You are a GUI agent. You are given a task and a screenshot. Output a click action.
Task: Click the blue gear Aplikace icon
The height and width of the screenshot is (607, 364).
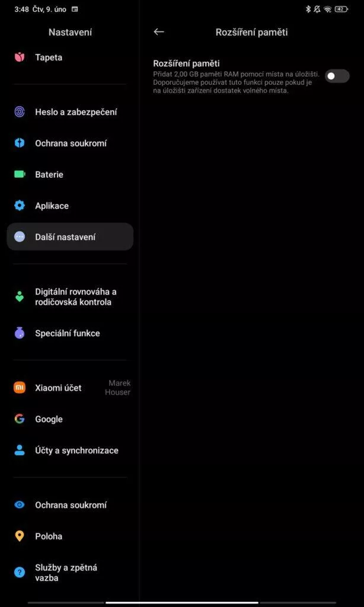[20, 206]
